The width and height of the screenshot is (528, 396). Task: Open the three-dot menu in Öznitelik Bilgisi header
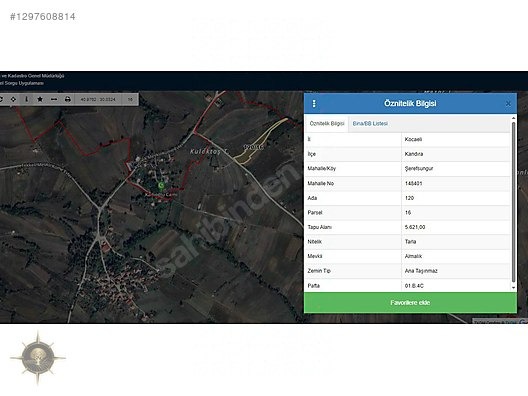tap(314, 103)
